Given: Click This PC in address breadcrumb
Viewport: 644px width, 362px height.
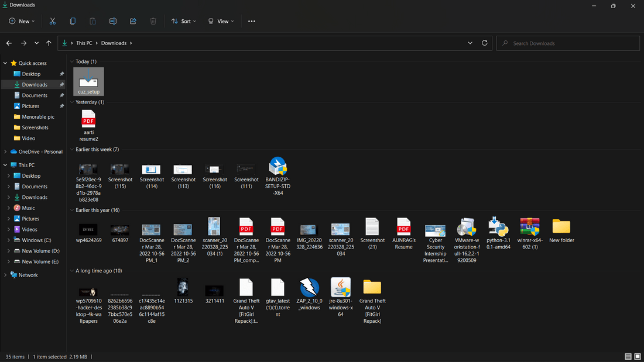Looking at the screenshot, I should coord(84,43).
